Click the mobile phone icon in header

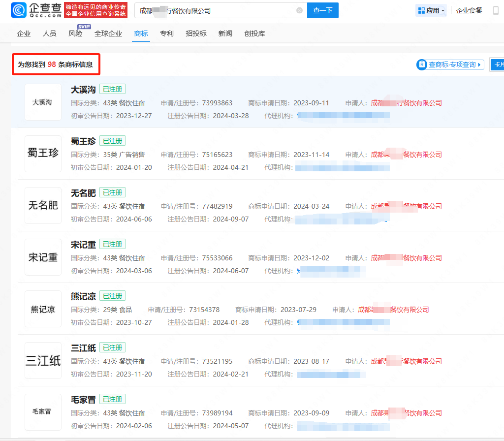pos(496,10)
